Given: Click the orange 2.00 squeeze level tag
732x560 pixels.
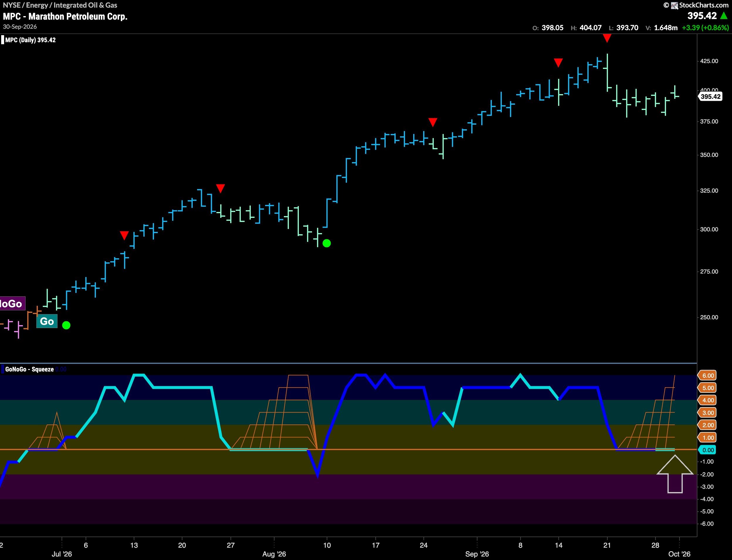Looking at the screenshot, I should coord(707,425).
